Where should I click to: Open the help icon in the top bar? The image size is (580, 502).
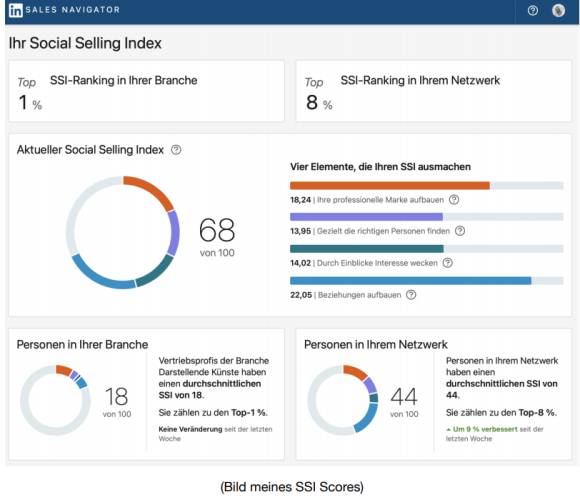(x=533, y=10)
